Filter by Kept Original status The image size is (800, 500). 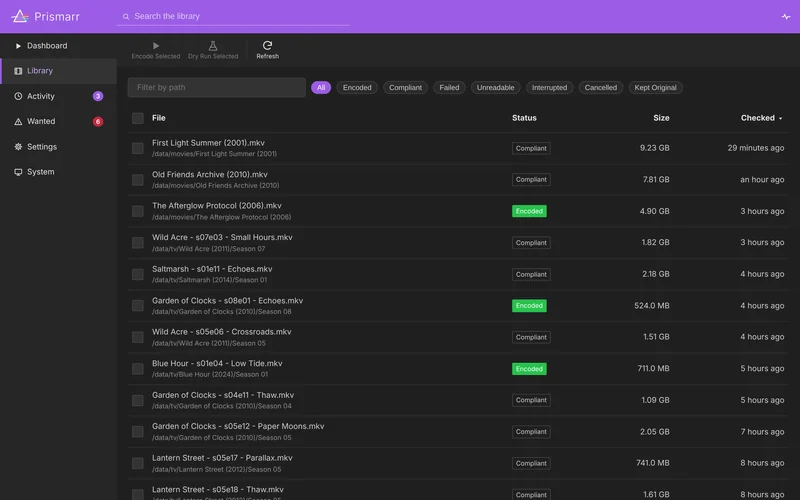click(x=656, y=88)
